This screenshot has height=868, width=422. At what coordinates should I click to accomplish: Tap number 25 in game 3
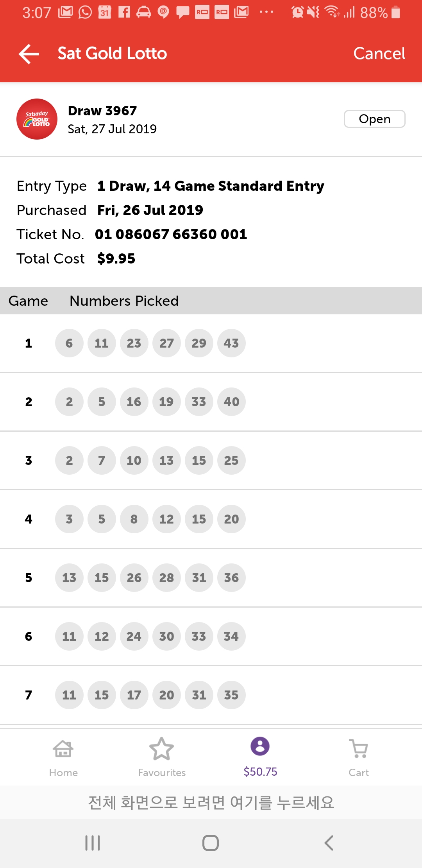pos(231,461)
